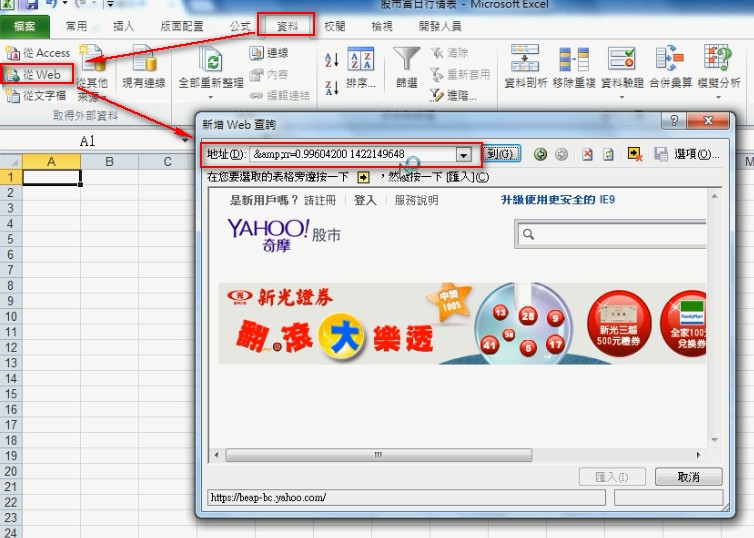This screenshot has height=538, width=754.
Task: Click the horizontal scrollbar in web preview
Action: click(x=378, y=455)
